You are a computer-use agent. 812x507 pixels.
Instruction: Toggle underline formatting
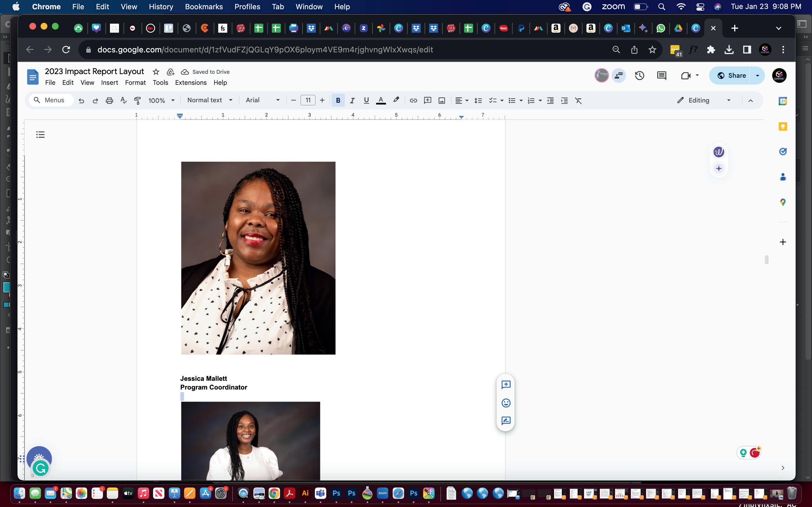[366, 100]
